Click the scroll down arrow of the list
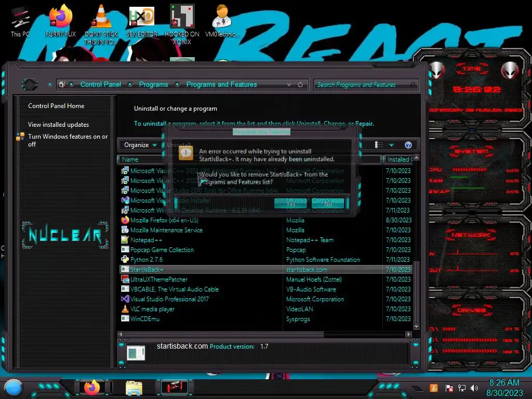Viewport: 532px width, 399px height. click(x=416, y=326)
